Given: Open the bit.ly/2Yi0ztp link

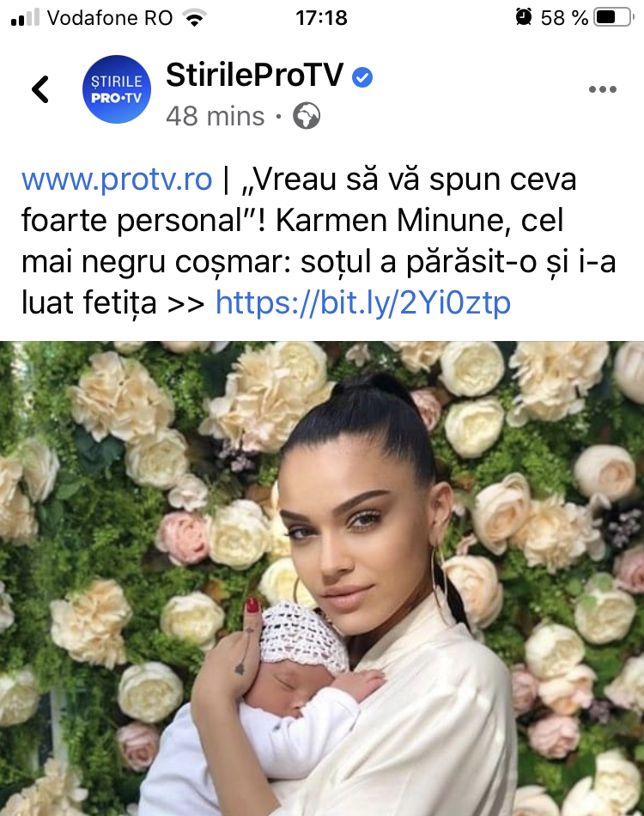Looking at the screenshot, I should pos(363,303).
